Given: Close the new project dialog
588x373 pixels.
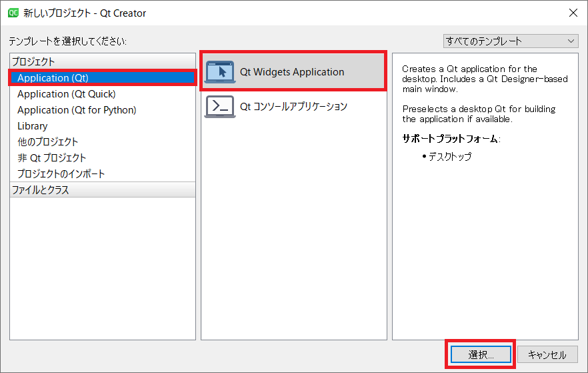Looking at the screenshot, I should click(573, 13).
